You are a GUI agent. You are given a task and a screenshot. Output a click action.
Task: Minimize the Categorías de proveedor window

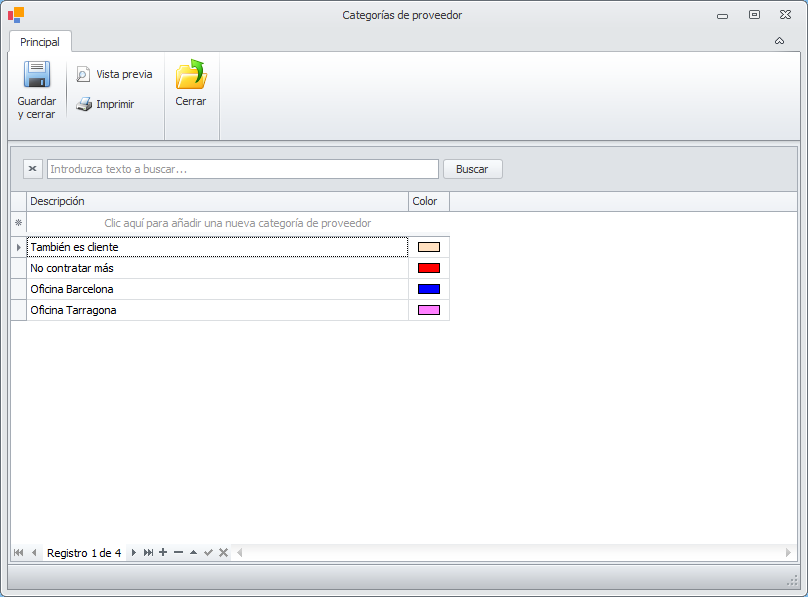click(x=722, y=16)
